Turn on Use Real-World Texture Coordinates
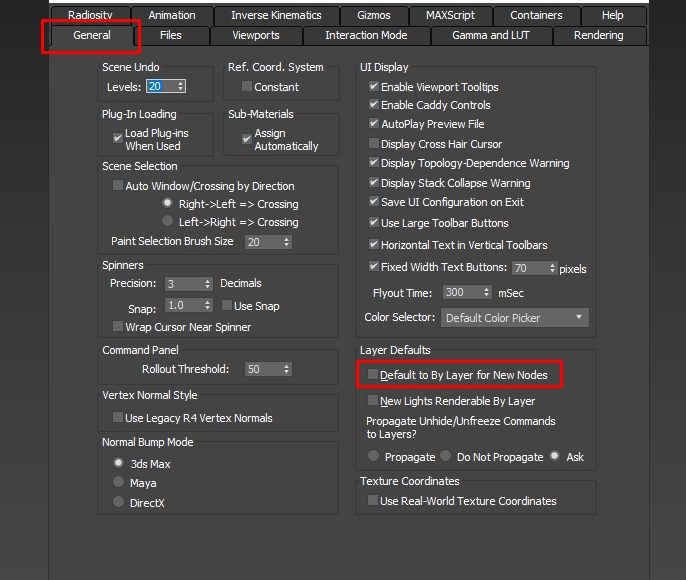This screenshot has width=686, height=580. tap(374, 501)
